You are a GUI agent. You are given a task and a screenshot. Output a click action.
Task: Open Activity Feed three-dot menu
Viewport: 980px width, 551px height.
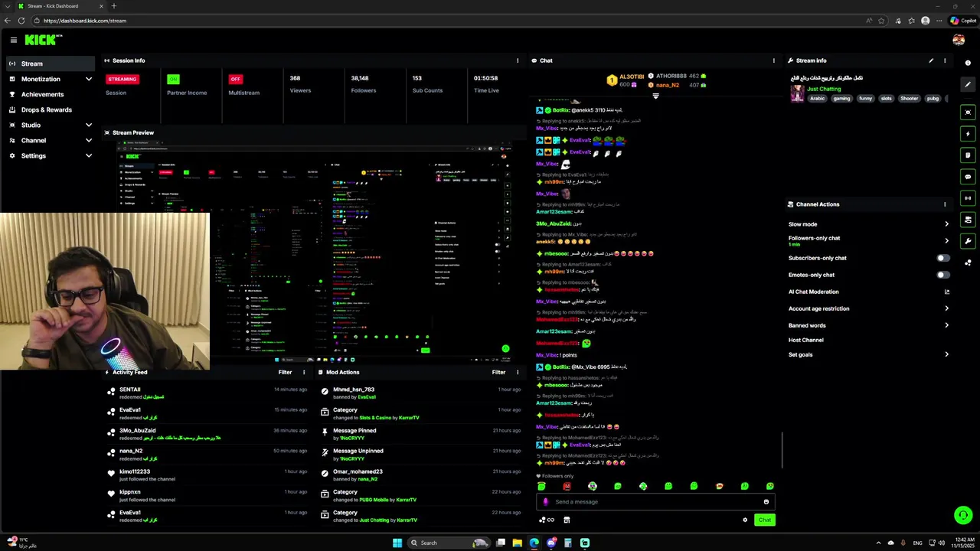[x=304, y=372]
